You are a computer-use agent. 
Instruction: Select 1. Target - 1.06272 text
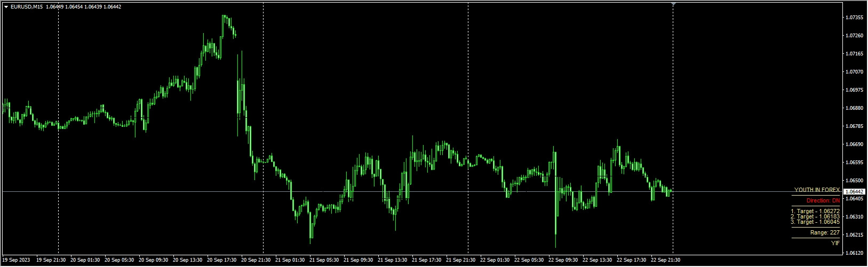(815, 212)
